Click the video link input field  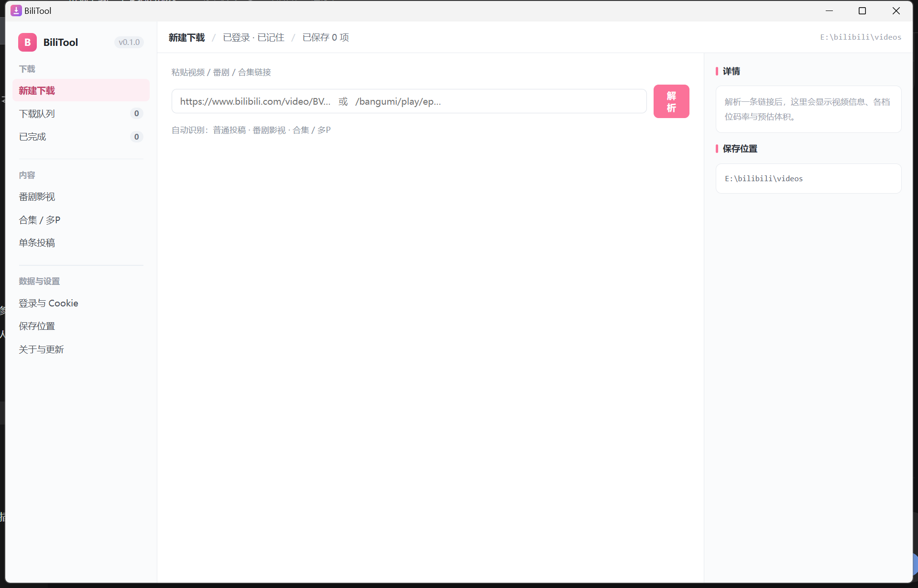pyautogui.click(x=409, y=101)
